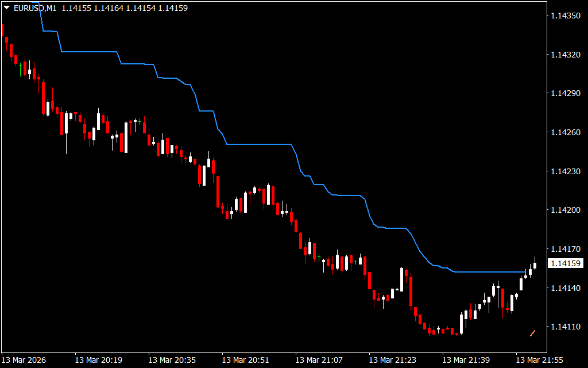Screen dimensions: 588x368
Task: Click the 1.14260 price scale label
Action: tap(566, 132)
